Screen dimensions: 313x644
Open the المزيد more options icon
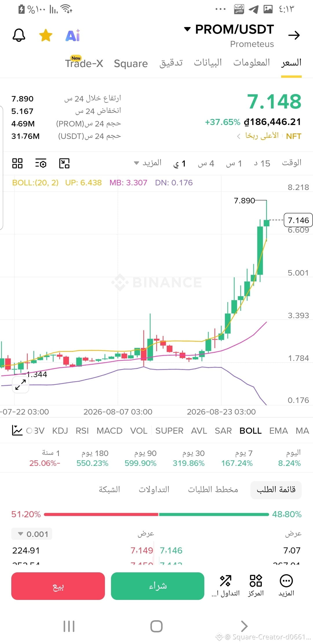click(x=286, y=585)
